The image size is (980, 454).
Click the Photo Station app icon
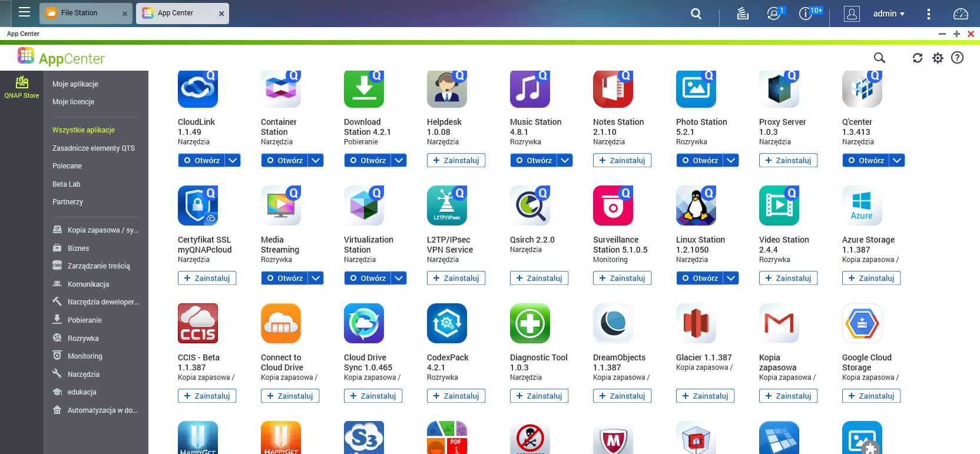(696, 88)
